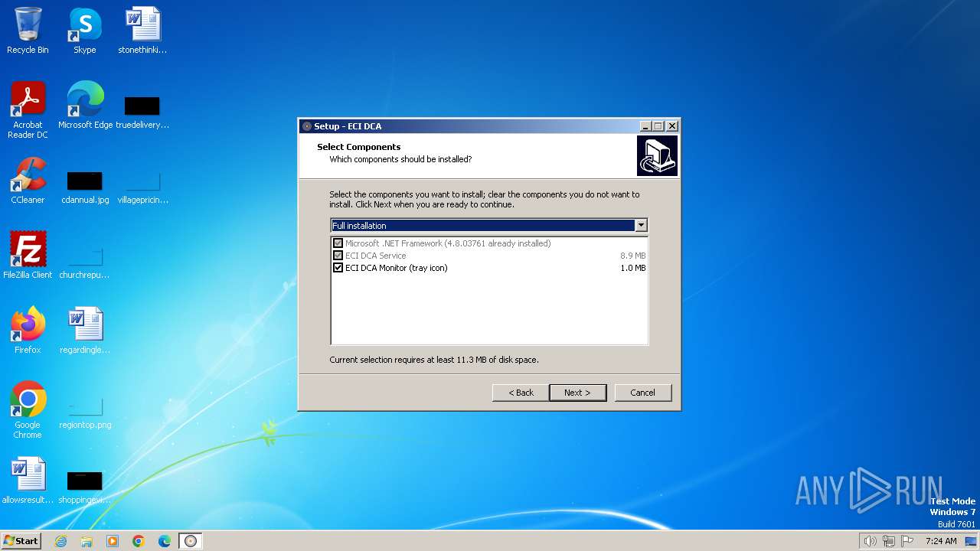Minimize the Setup - ECI DCA window
The height and width of the screenshot is (551, 980).
tap(645, 126)
